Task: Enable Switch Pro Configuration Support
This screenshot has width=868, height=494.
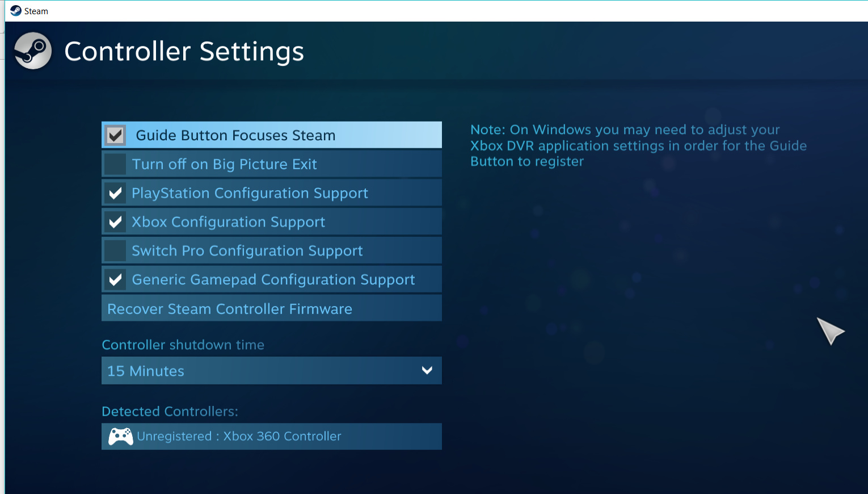Action: click(x=271, y=250)
